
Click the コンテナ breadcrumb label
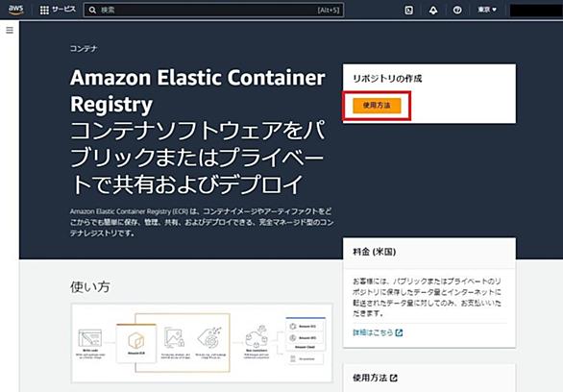point(84,48)
